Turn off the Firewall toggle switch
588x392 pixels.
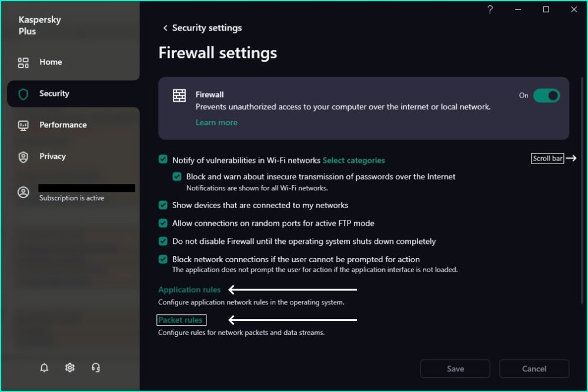pyautogui.click(x=546, y=96)
